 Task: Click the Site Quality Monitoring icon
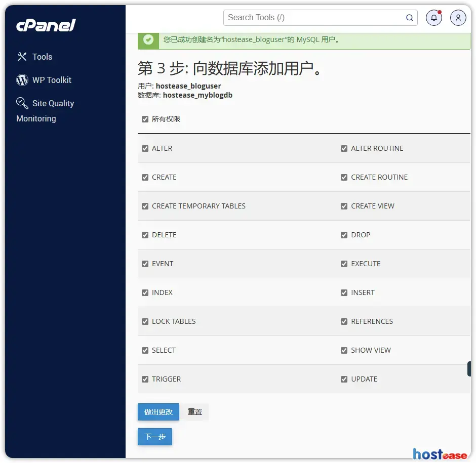[22, 103]
